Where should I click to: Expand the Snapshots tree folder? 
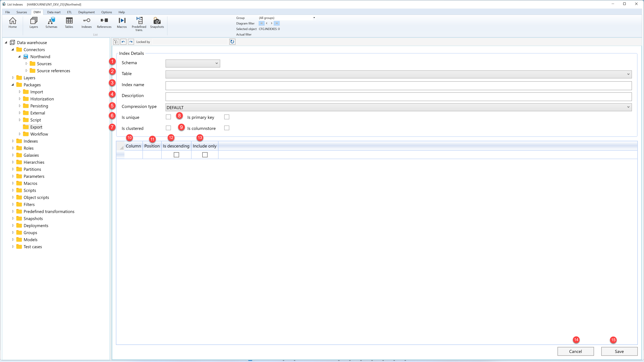tap(13, 218)
